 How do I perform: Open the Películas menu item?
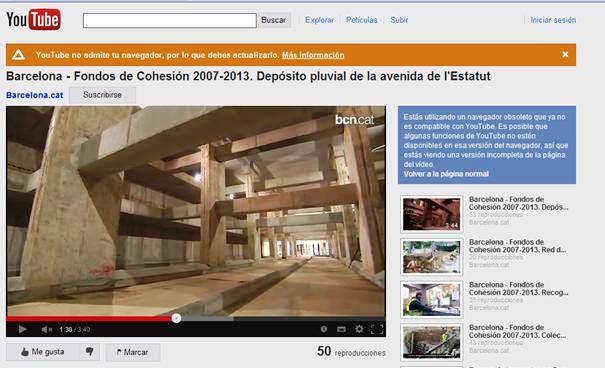click(x=362, y=20)
